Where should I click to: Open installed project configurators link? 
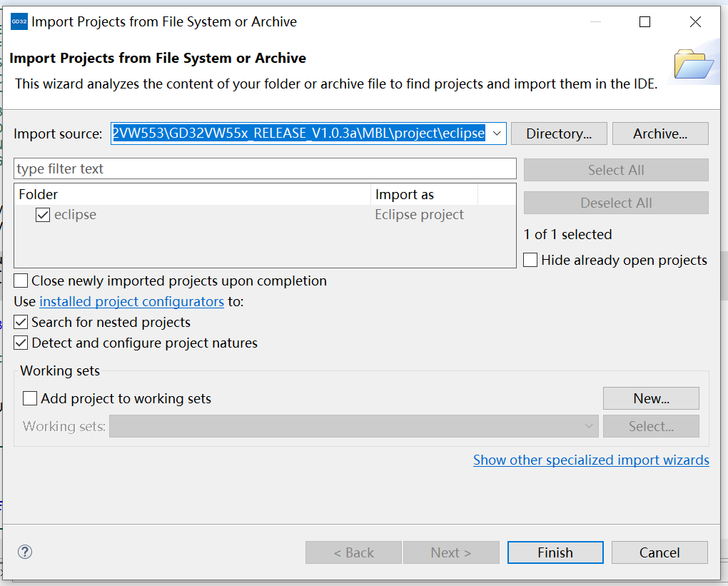(x=132, y=302)
